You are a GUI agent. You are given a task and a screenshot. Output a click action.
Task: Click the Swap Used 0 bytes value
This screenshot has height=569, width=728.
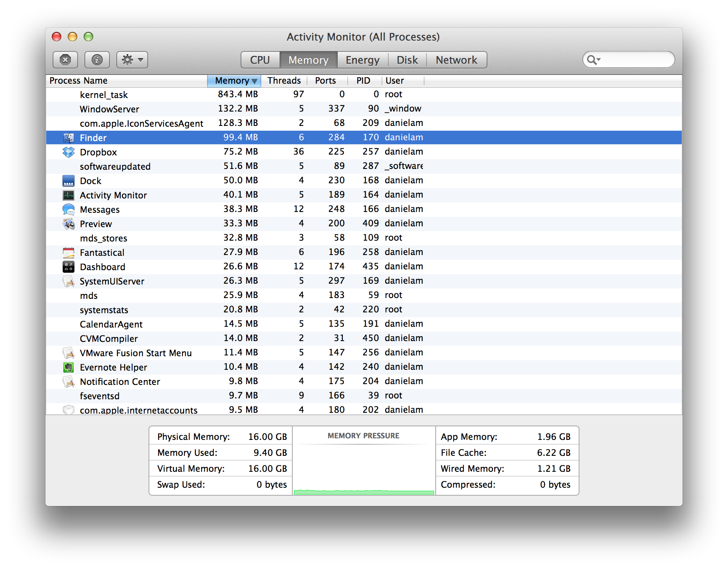(x=272, y=485)
